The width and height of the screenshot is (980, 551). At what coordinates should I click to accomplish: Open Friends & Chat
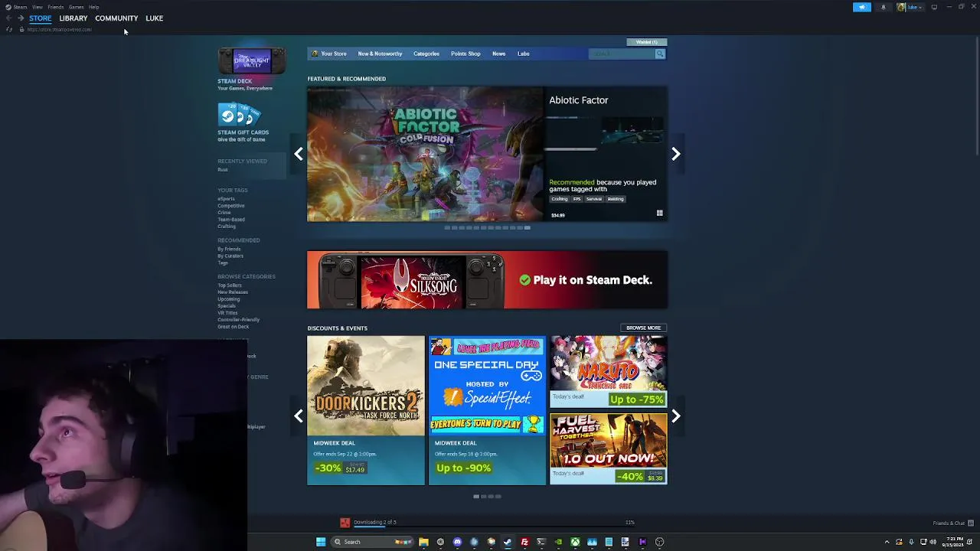click(952, 523)
